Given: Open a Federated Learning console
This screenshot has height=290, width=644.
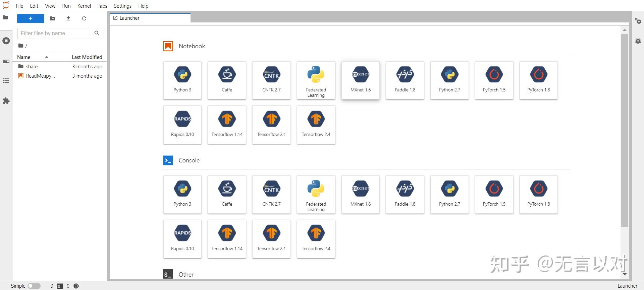Looking at the screenshot, I should coord(316,195).
